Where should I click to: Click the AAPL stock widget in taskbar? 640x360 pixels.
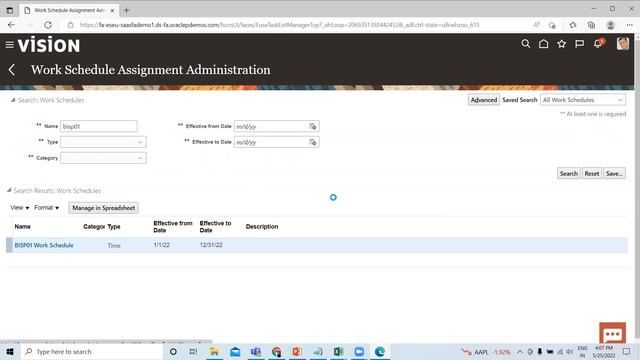486,352
